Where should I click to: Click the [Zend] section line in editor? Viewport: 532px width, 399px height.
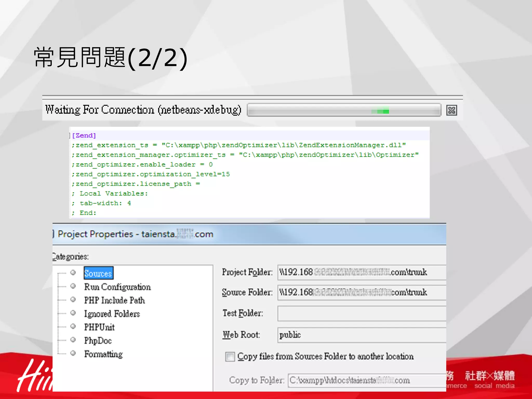(x=84, y=136)
